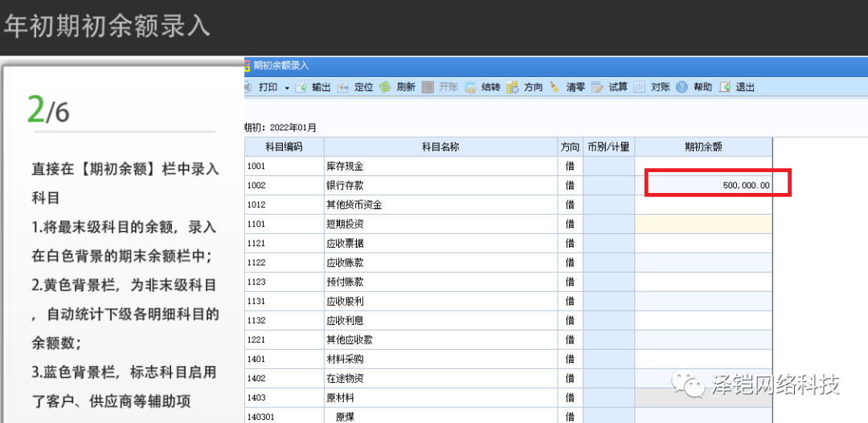Select the yellow 短期投资 balance cell
The height and width of the screenshot is (423, 868).
point(704,224)
